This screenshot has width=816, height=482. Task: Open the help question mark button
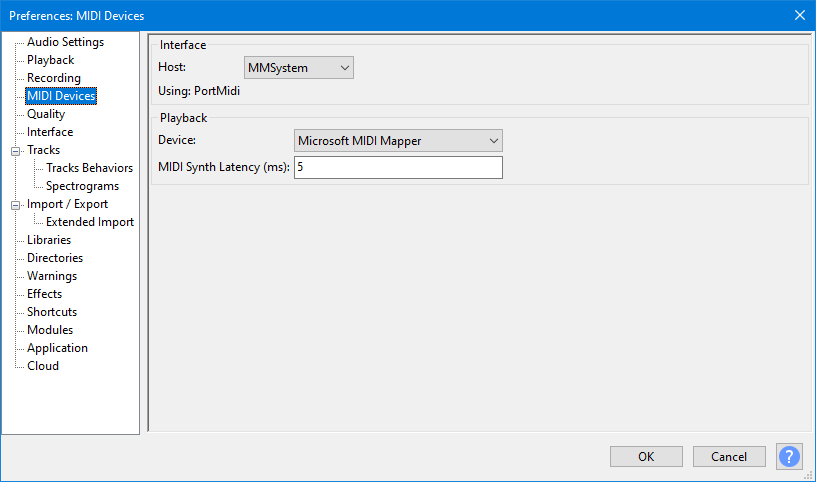click(789, 456)
